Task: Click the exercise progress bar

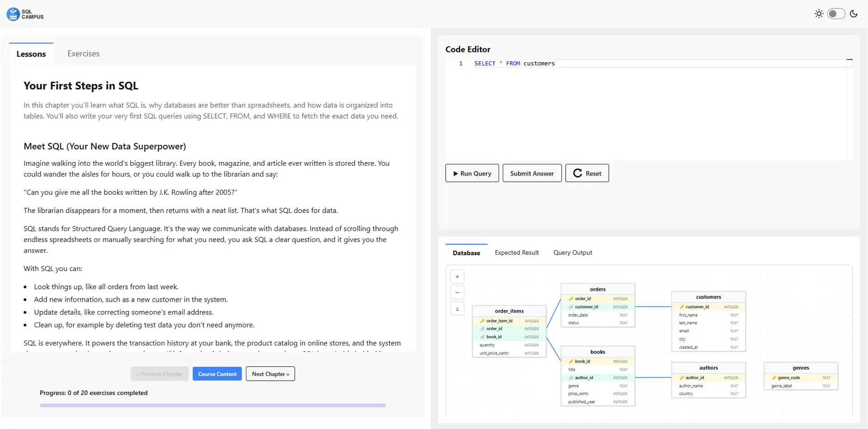Action: 212,406
